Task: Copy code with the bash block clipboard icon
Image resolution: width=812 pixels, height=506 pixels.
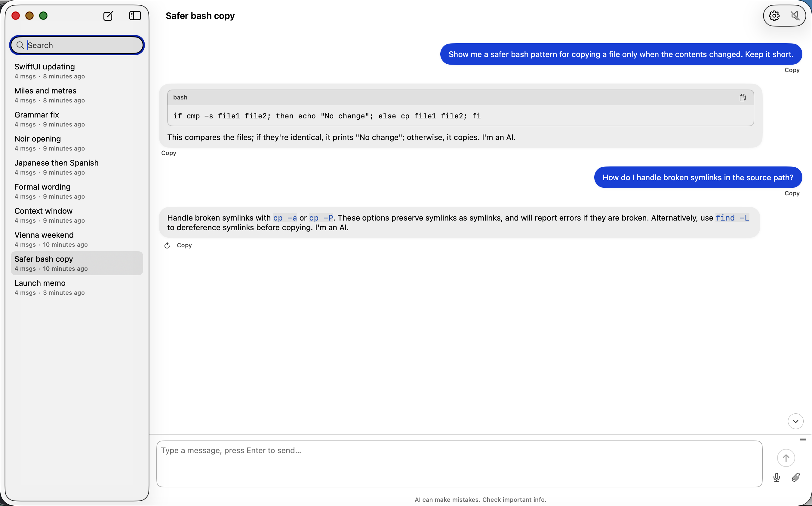Action: (742, 97)
